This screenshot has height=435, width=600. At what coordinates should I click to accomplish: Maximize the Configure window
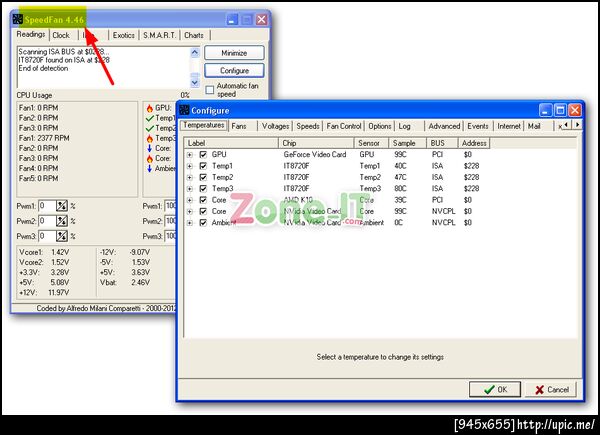point(560,111)
